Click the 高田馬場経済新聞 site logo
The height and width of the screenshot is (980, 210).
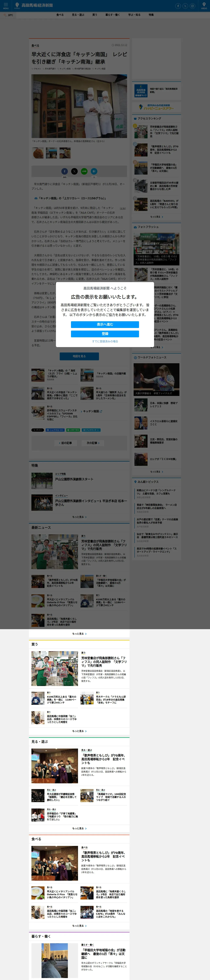click(34, 5)
